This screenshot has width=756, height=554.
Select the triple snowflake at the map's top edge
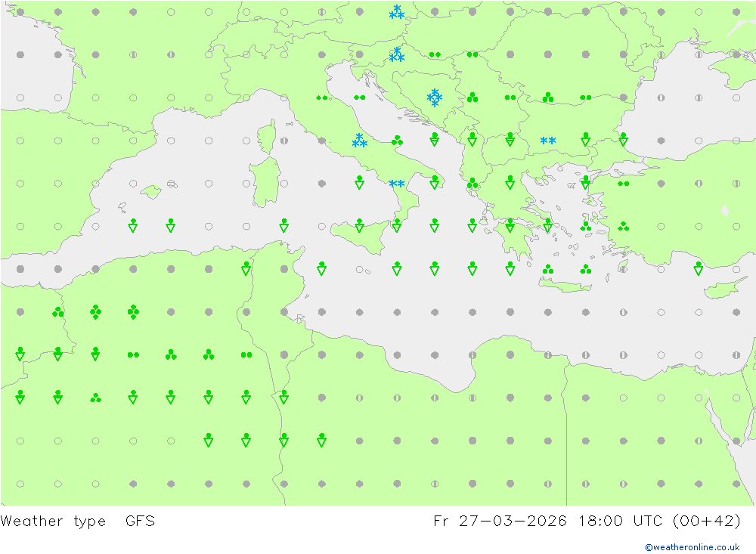(397, 12)
